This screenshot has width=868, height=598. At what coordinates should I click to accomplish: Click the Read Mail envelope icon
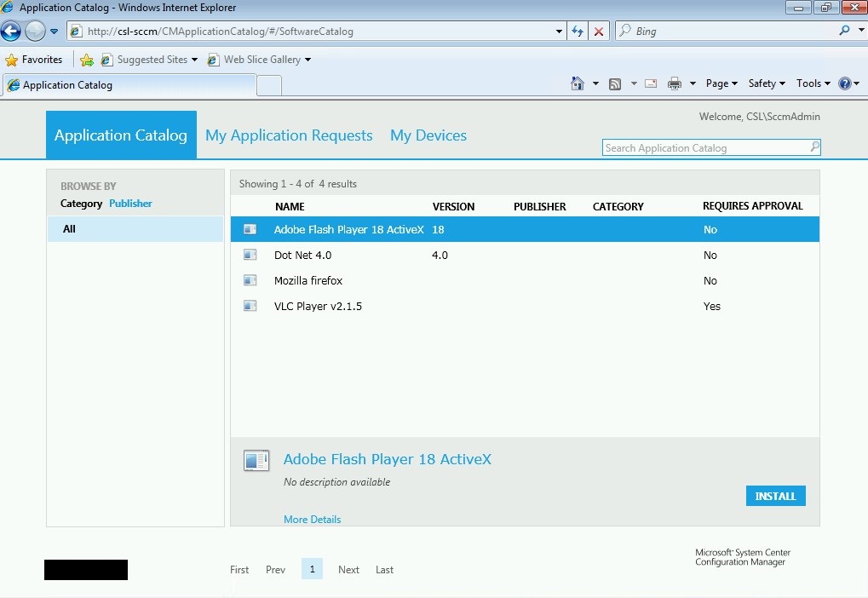click(x=651, y=83)
